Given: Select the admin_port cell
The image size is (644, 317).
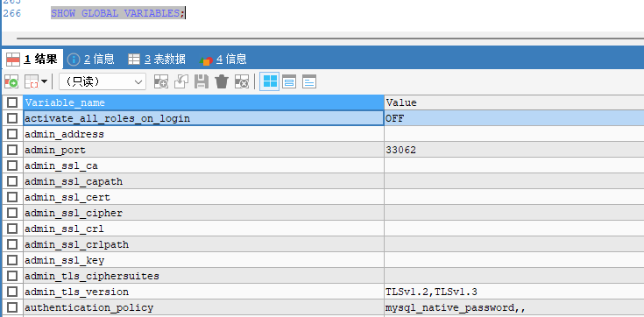Looking at the screenshot, I should tap(203, 150).
